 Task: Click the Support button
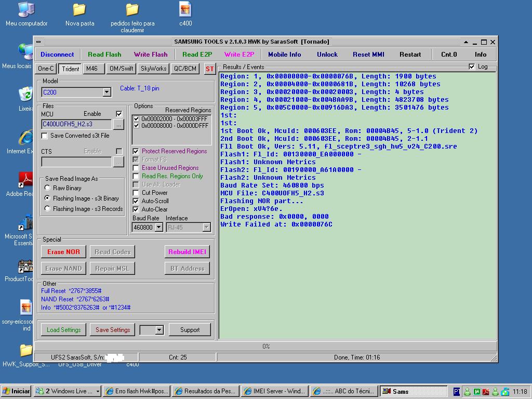coord(190,330)
